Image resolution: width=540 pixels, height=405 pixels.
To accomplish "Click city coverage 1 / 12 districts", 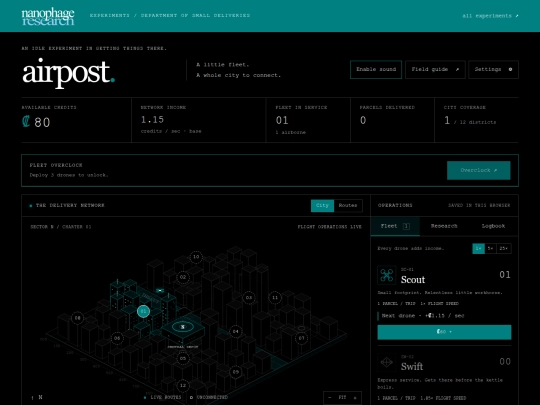I will point(470,121).
